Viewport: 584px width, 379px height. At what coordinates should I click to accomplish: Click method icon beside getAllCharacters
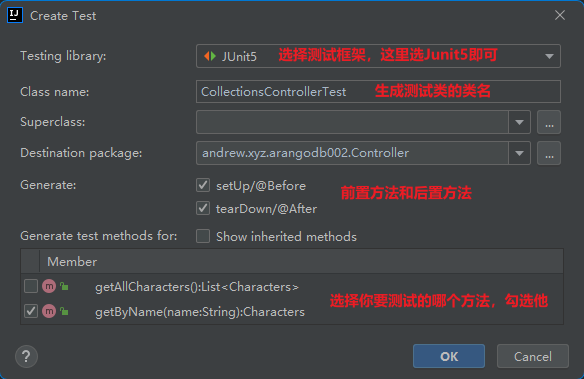pyautogui.click(x=49, y=286)
